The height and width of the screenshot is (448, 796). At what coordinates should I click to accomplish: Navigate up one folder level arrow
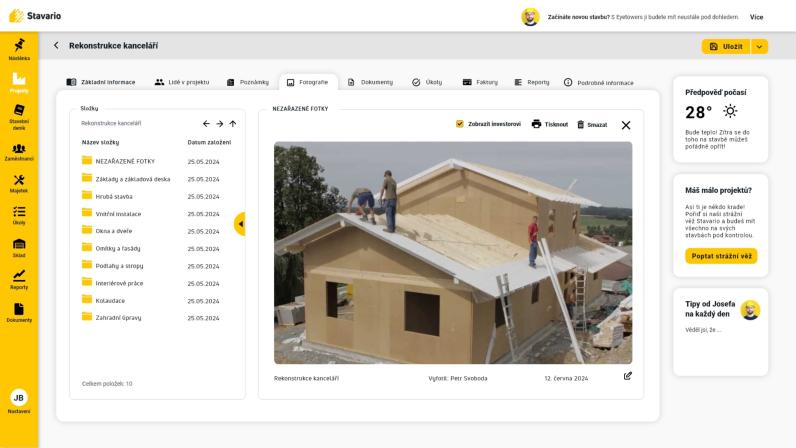233,123
